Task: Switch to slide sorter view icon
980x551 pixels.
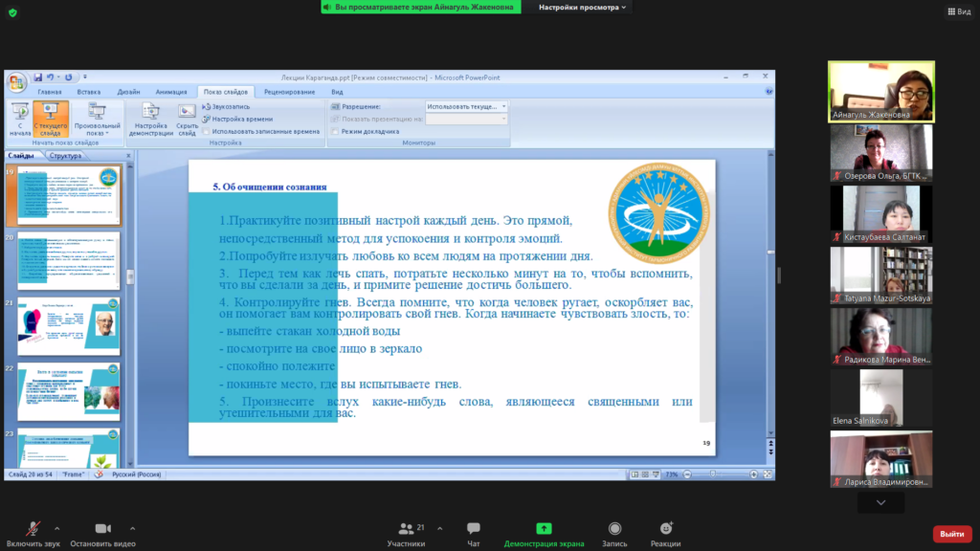Action: coord(645,474)
